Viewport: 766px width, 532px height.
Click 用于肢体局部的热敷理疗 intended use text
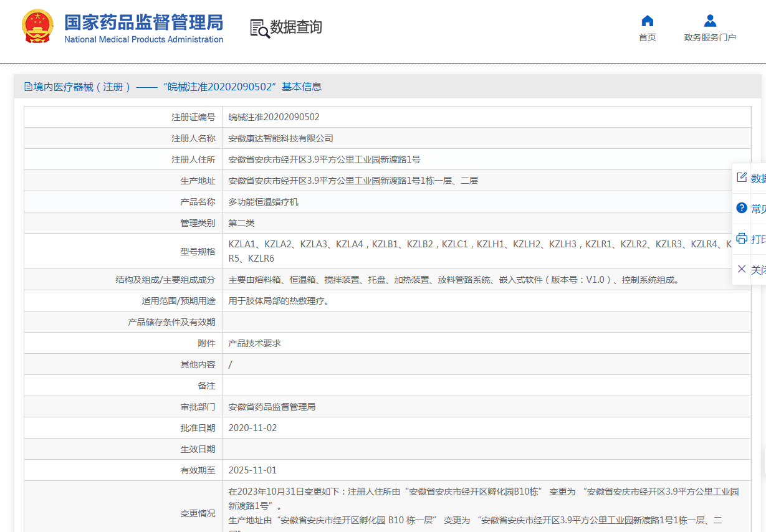(279, 301)
